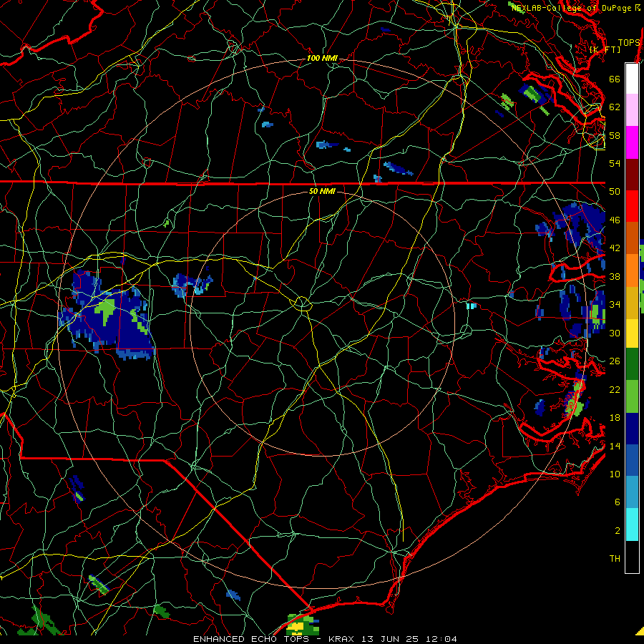Click the 50 value on legend scale
The height and width of the screenshot is (644, 644).
pyautogui.click(x=615, y=192)
